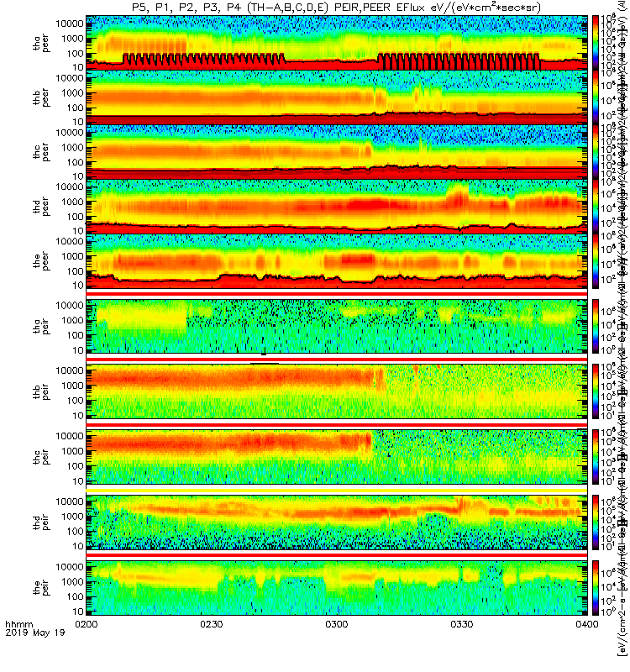Click the 0230 time axis label
The height and width of the screenshot is (672, 630).
(212, 624)
